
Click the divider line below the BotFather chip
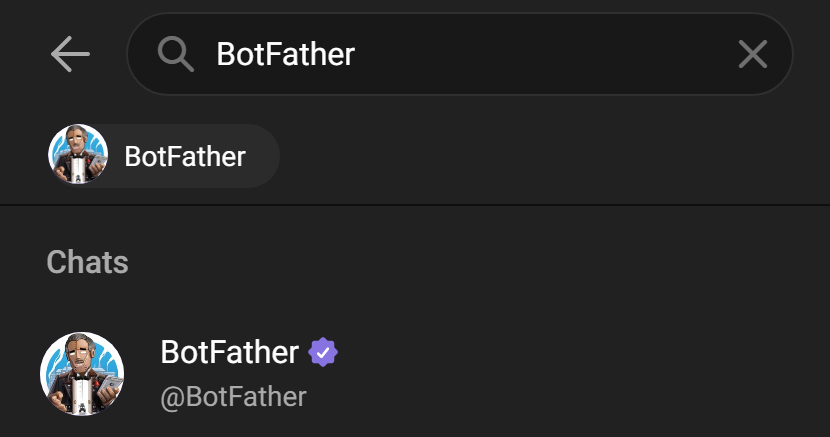pyautogui.click(x=415, y=205)
